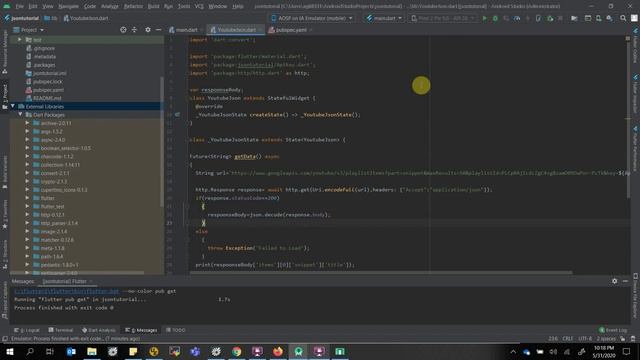Image resolution: width=640 pixels, height=360 pixels.
Task: Click the editor horizontal scrollbar
Action: point(380,272)
